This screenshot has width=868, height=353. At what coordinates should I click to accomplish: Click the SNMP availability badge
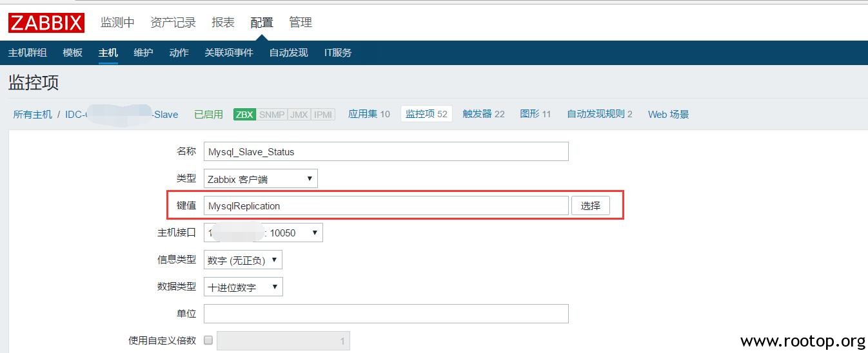(x=271, y=114)
